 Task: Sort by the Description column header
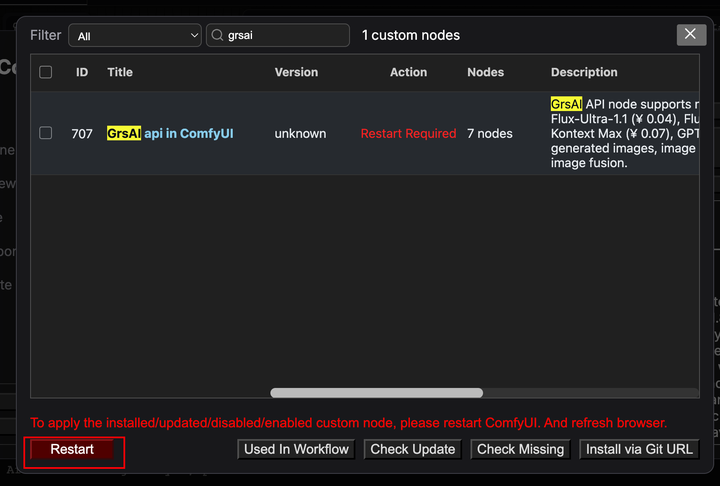point(584,72)
